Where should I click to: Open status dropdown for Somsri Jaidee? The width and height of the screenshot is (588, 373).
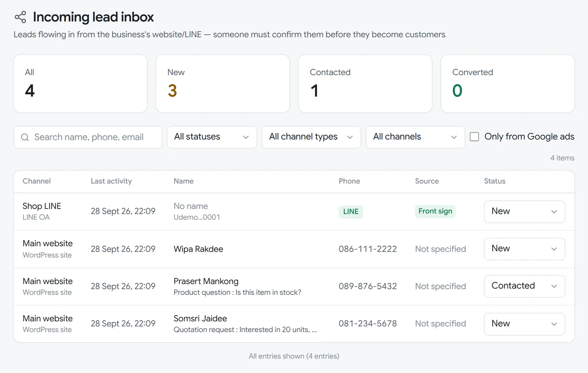pos(524,324)
